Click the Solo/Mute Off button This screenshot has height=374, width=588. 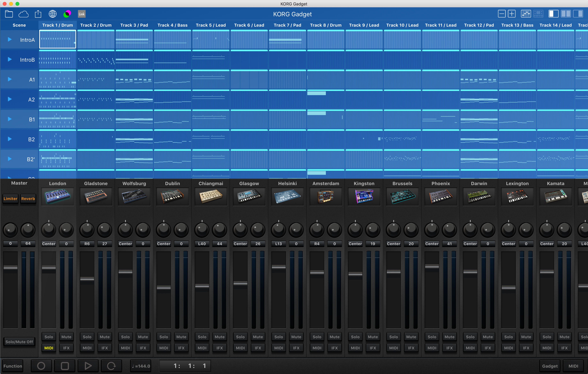click(19, 342)
